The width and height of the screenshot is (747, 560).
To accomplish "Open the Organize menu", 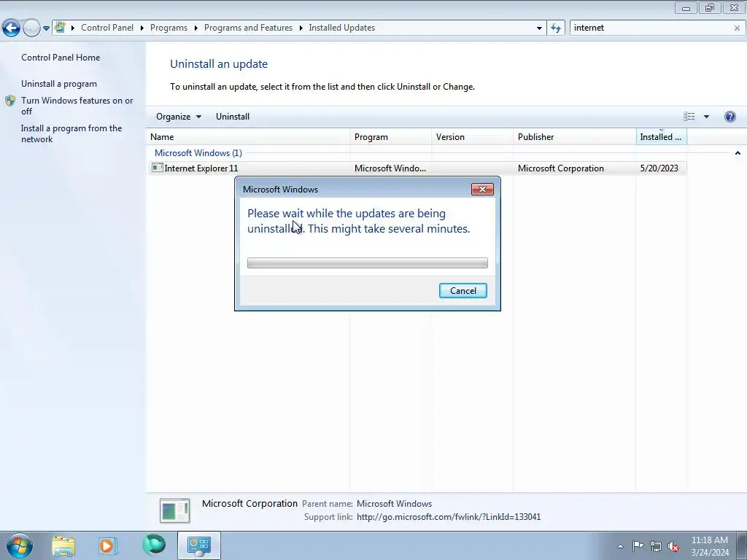I will 179,117.
